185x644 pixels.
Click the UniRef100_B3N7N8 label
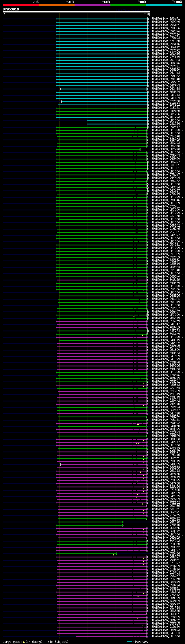point(166,363)
